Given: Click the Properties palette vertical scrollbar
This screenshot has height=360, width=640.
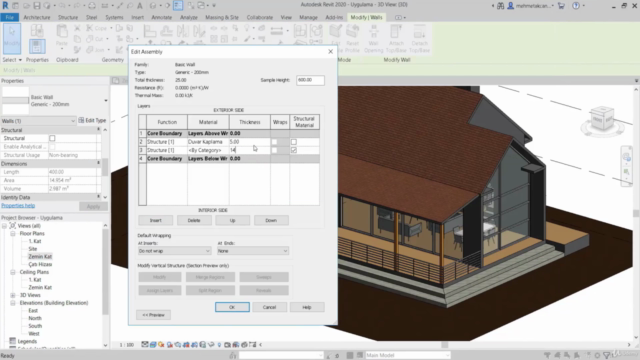Looking at the screenshot, I should pos(105,167).
